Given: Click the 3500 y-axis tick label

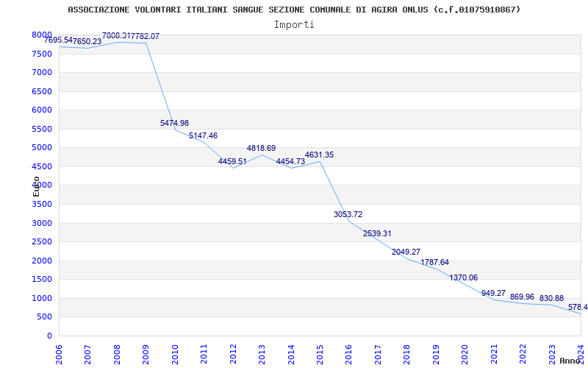Looking at the screenshot, I should pos(42,205).
